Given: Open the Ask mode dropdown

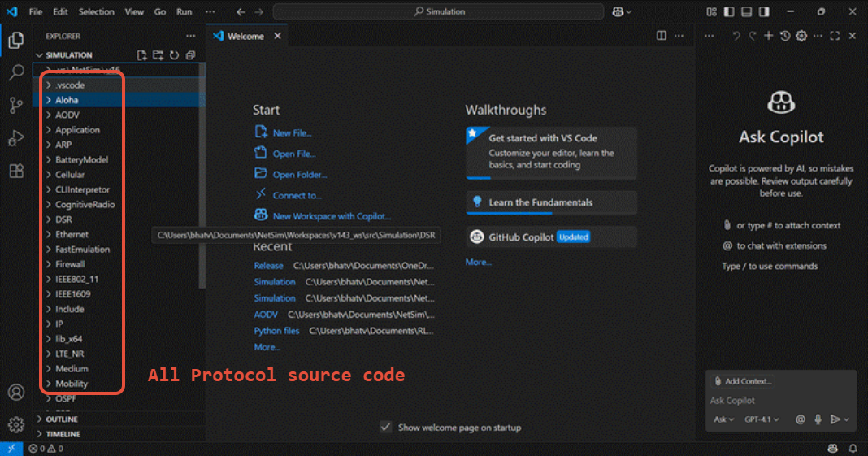Looking at the screenshot, I should coord(723,419).
